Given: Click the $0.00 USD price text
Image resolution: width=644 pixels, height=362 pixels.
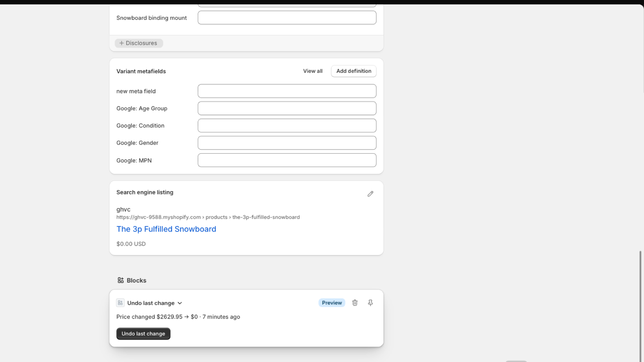Looking at the screenshot, I should (x=131, y=244).
